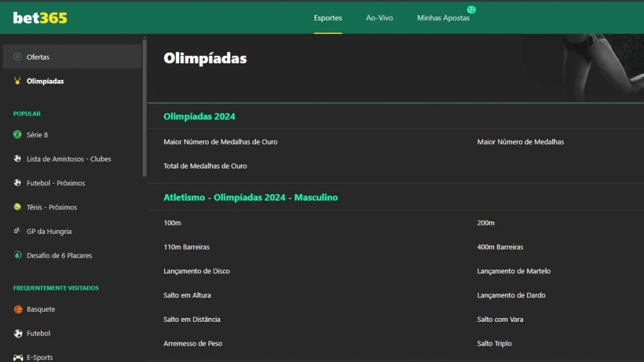The image size is (644, 362).
Task: Click the Futebol icon under Frequentemente Visitados
Action: (x=17, y=333)
